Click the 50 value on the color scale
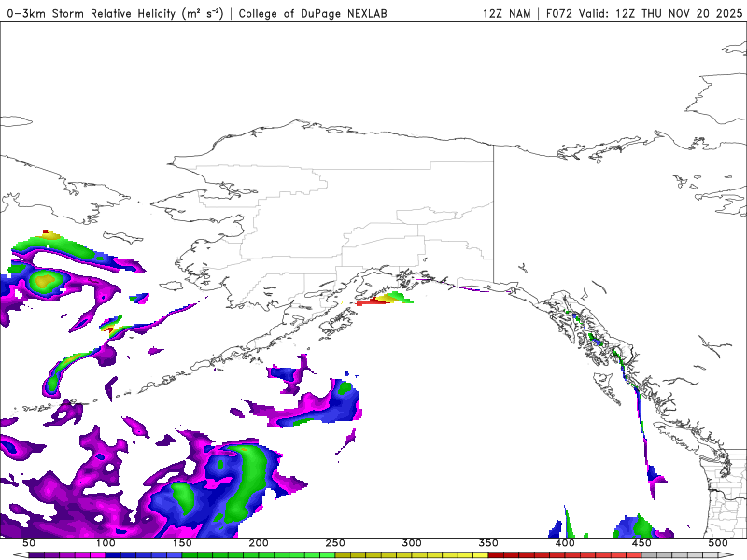The height and width of the screenshot is (560, 747). pyautogui.click(x=29, y=543)
